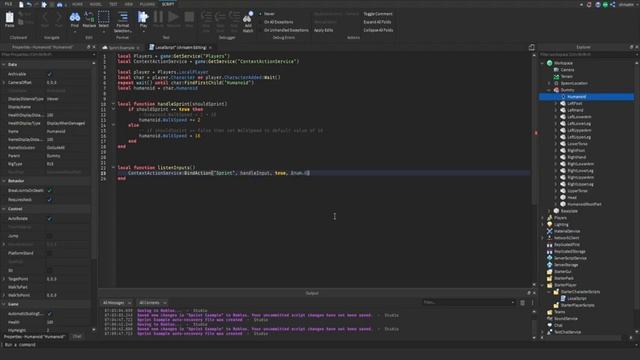Click the ReplicatedStorage icon in Explorer
The image size is (640, 360).
pyautogui.click(x=549, y=251)
